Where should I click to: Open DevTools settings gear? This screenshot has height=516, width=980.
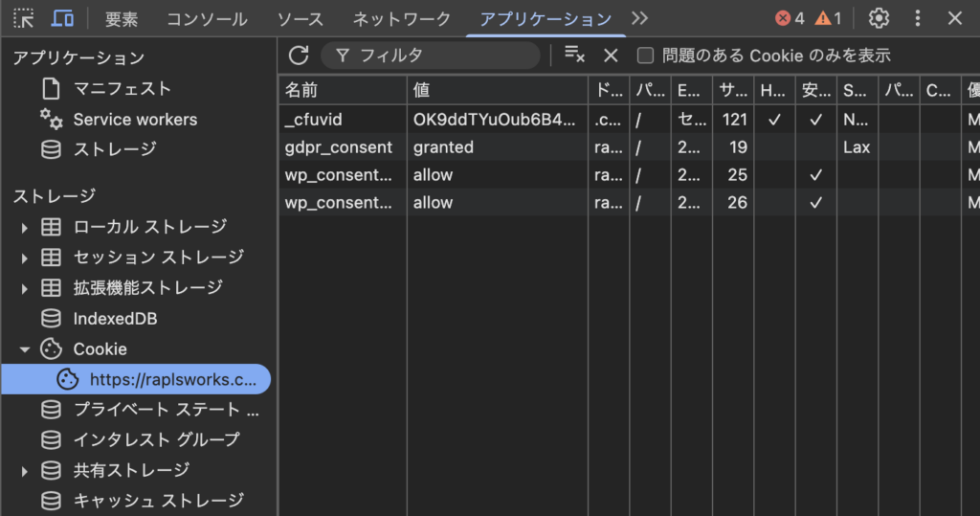[879, 18]
